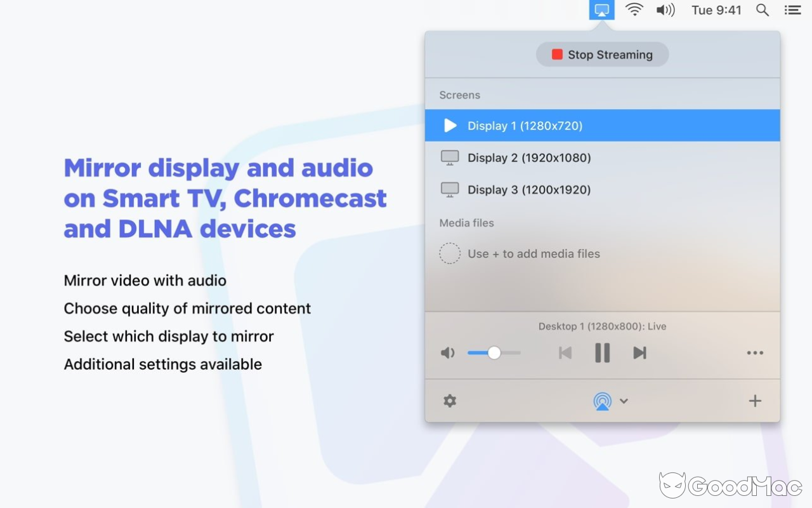Click the clock showing Tue 9:41
Image resolution: width=812 pixels, height=508 pixels.
tap(716, 10)
